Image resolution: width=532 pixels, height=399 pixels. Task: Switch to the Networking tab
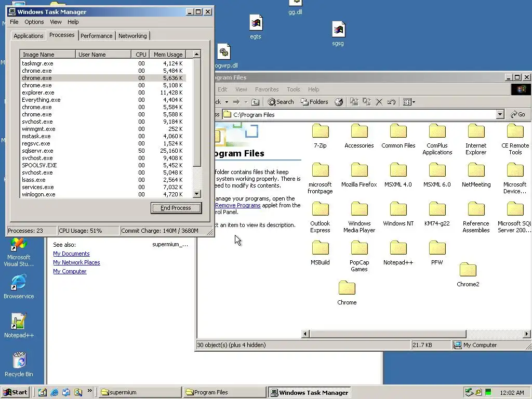click(x=132, y=36)
